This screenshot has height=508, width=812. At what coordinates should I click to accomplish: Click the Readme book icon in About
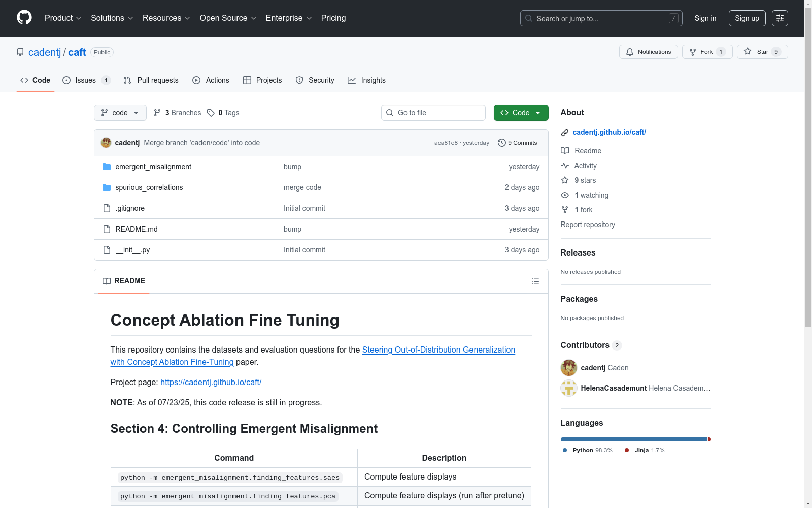(565, 151)
